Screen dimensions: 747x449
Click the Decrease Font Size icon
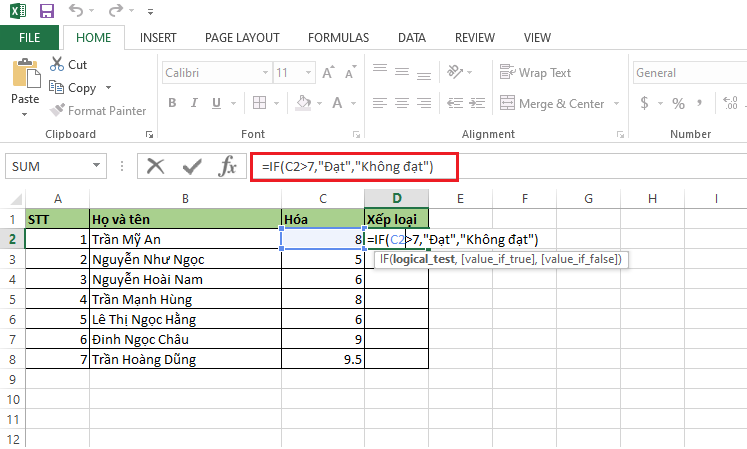coord(351,72)
